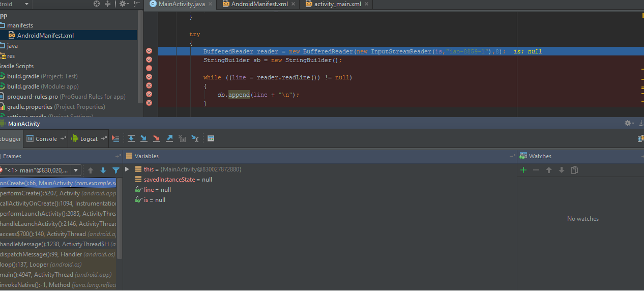Click the project tree vertical scrollbar
Image resolution: width=644 pixels, height=291 pixels.
coord(140,56)
